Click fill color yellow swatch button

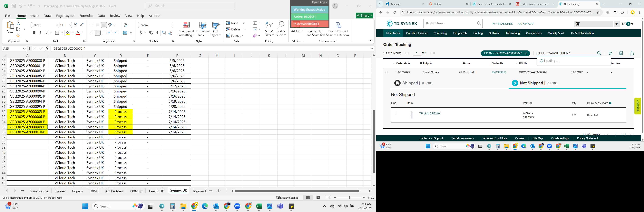point(68,33)
